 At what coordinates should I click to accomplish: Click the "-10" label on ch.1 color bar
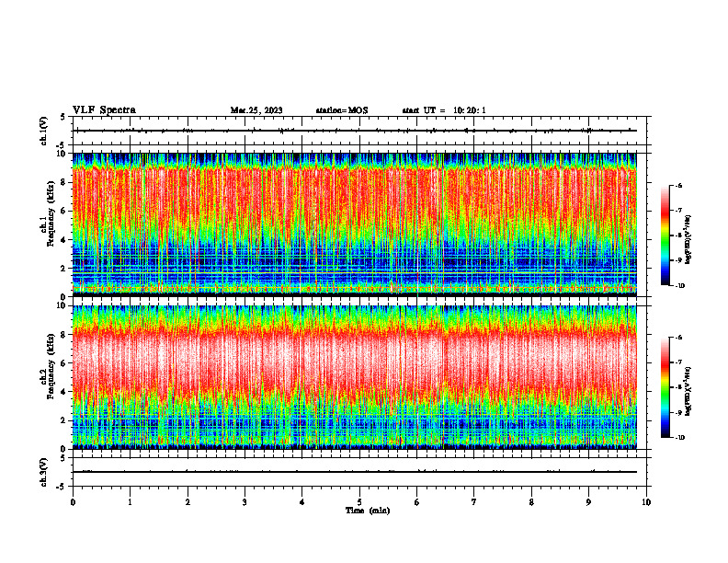(x=679, y=286)
